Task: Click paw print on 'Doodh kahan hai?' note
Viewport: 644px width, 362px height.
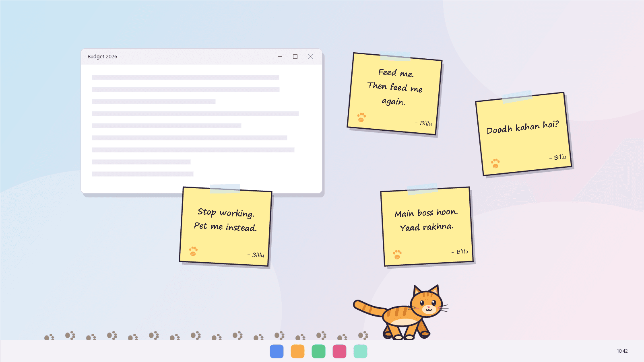Action: pyautogui.click(x=495, y=163)
